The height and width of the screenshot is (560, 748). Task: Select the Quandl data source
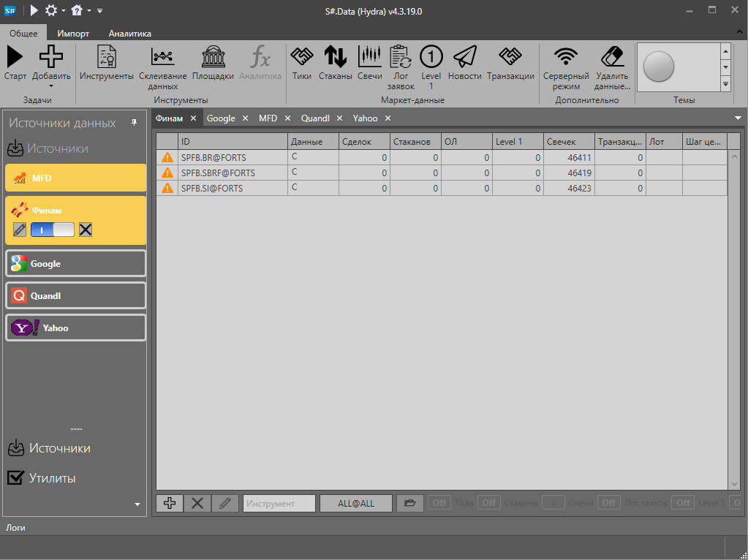coord(75,296)
